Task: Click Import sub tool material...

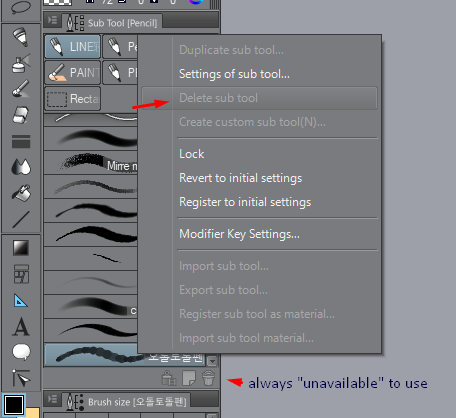Action: click(x=246, y=338)
